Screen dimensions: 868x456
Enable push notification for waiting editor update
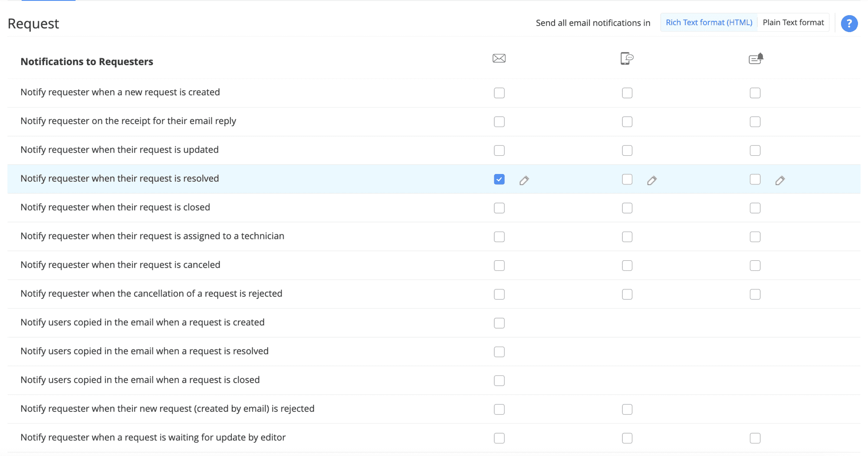[755, 438]
